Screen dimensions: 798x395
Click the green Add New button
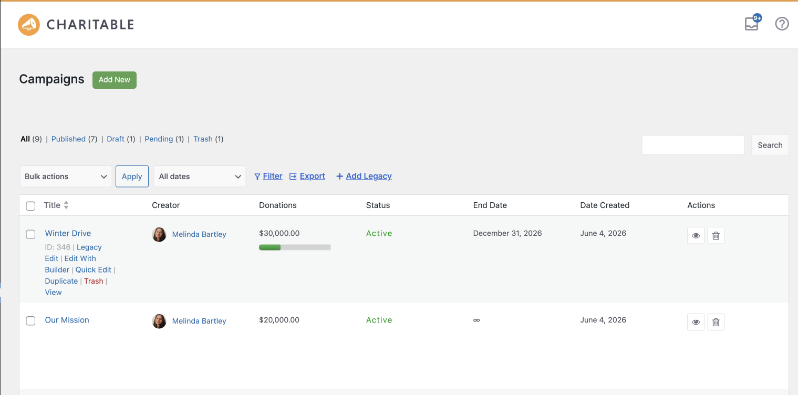[115, 80]
